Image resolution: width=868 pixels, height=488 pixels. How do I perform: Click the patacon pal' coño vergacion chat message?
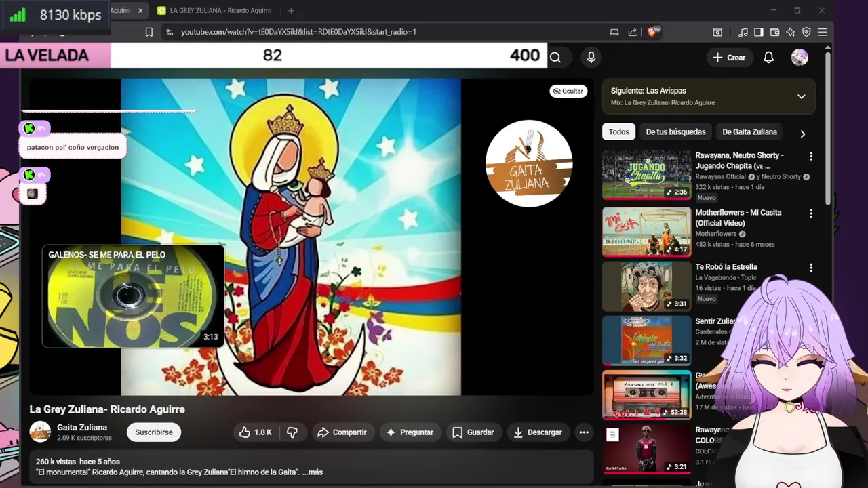point(73,147)
